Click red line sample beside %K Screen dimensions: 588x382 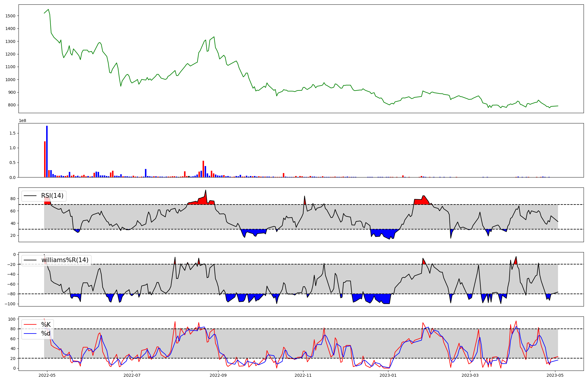pyautogui.click(x=30, y=325)
